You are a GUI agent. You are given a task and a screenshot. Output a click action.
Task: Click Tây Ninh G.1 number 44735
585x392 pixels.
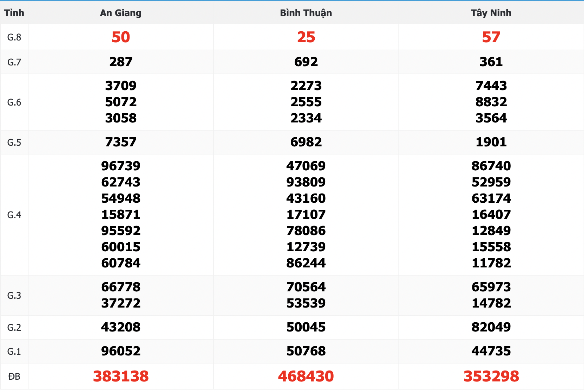click(x=491, y=351)
